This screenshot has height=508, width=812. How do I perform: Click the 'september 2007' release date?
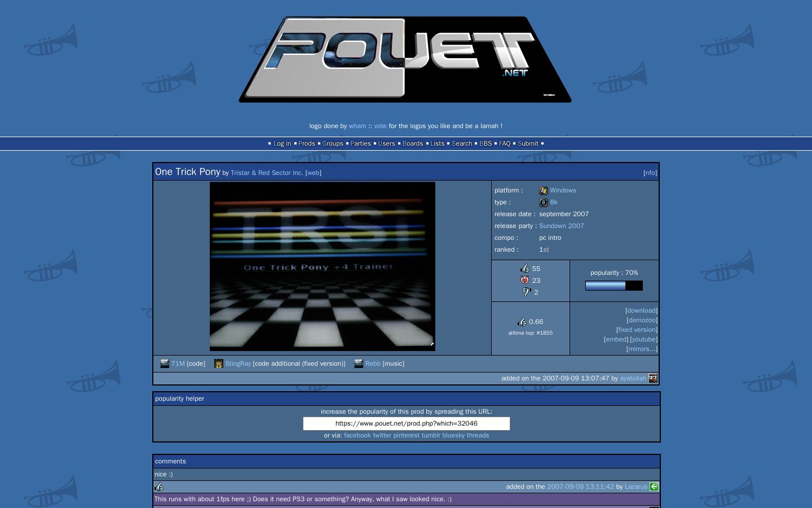click(564, 214)
